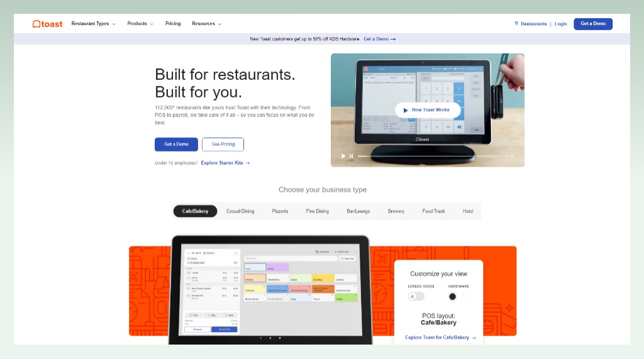The image size is (644, 359).
Task: Click the video play icon
Action: tap(343, 156)
